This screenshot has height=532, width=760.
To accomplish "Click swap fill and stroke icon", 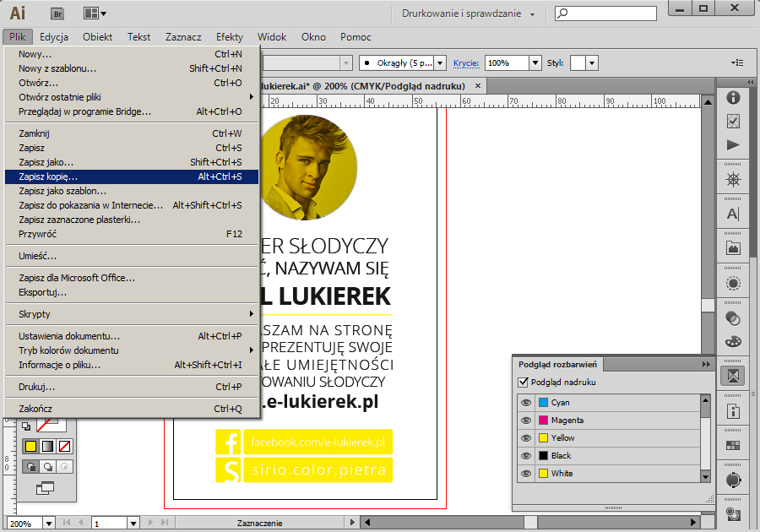I will coord(26,426).
